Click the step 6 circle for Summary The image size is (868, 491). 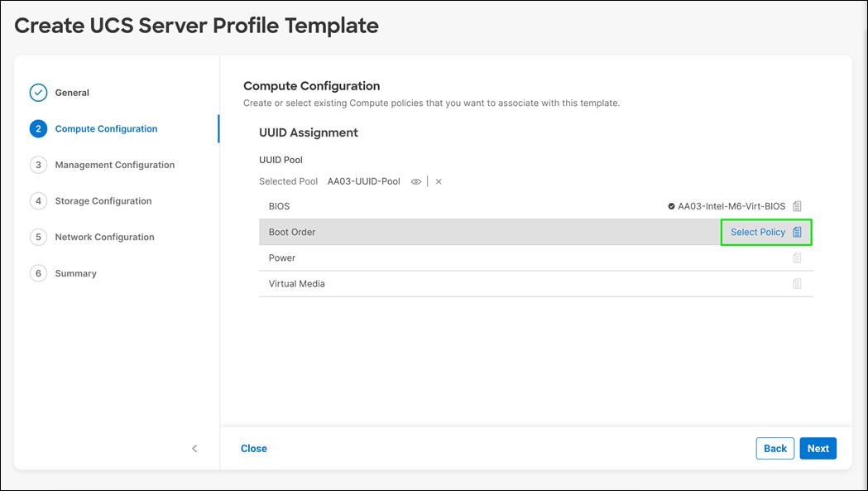click(x=38, y=273)
